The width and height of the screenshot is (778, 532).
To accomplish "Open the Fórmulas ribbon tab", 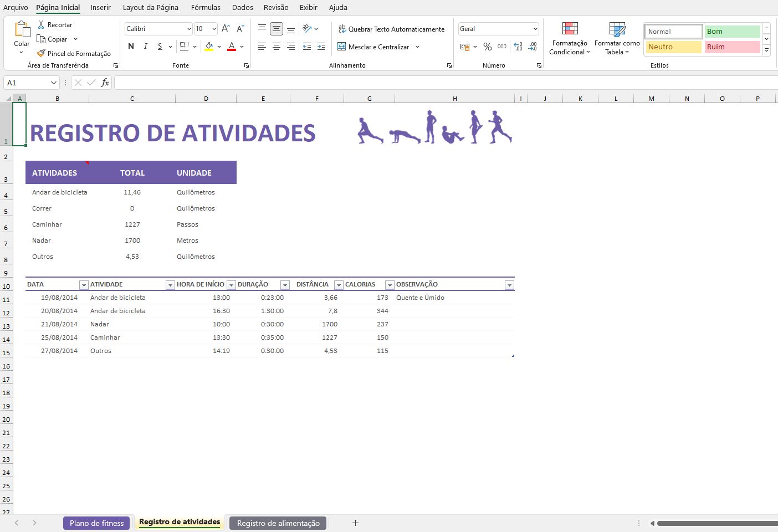I will click(x=206, y=7).
